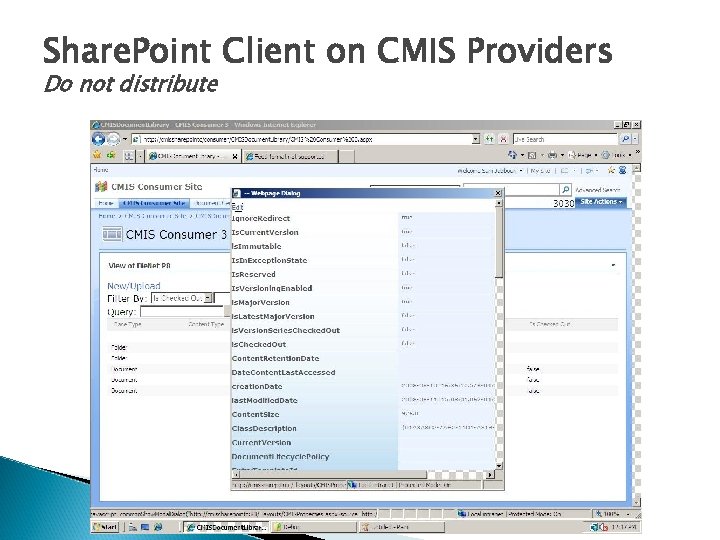
Task: Click the dialog scroll right arrow
Action: [x=490, y=475]
